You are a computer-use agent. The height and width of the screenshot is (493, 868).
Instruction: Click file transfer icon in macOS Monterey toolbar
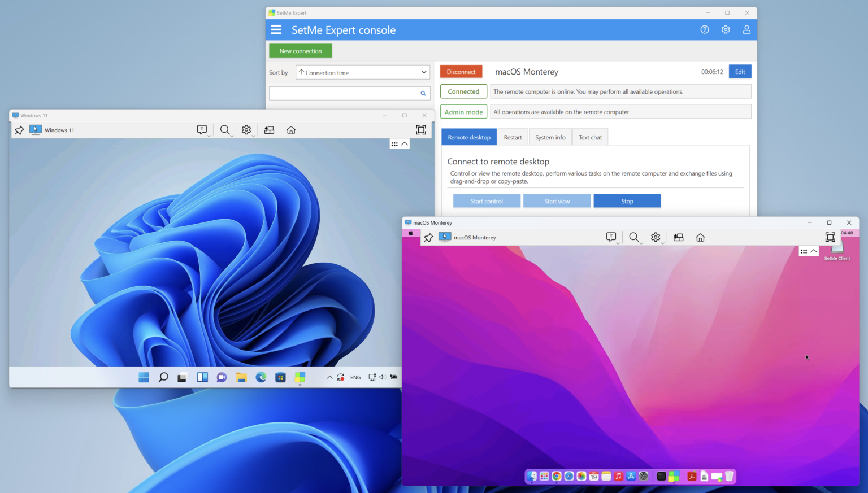[679, 237]
